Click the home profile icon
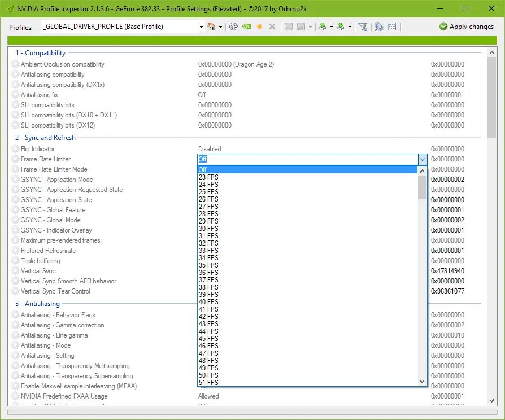The height and width of the screenshot is (420, 505). pyautogui.click(x=211, y=27)
